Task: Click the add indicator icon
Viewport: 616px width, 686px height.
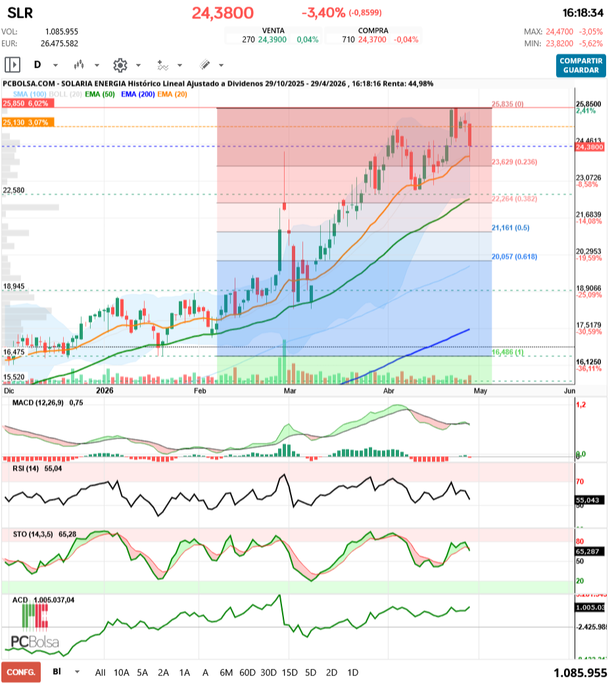Action: pos(162,65)
